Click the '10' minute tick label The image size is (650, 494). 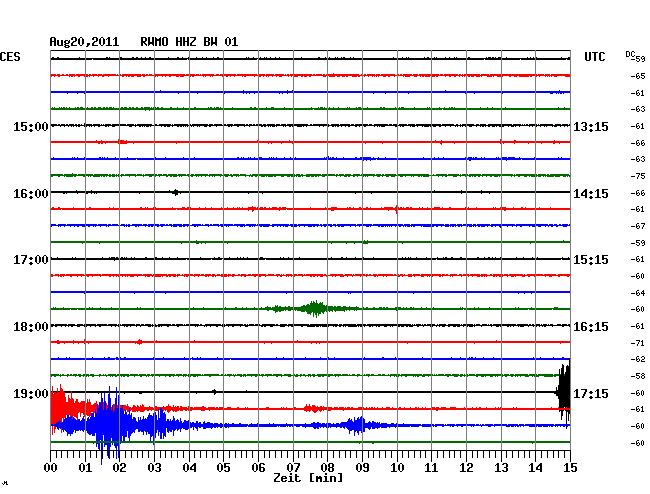point(397,467)
